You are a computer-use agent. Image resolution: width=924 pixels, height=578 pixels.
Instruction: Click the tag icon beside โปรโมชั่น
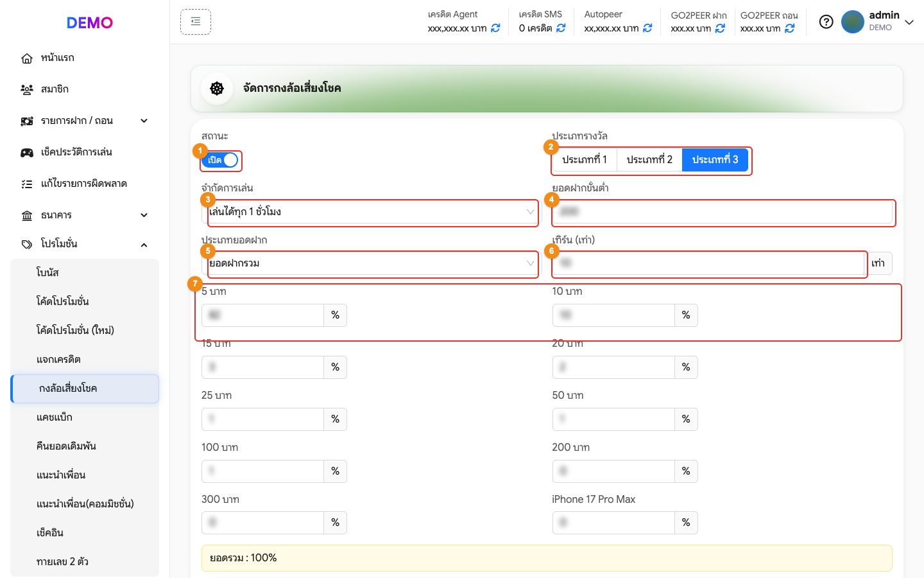27,245
